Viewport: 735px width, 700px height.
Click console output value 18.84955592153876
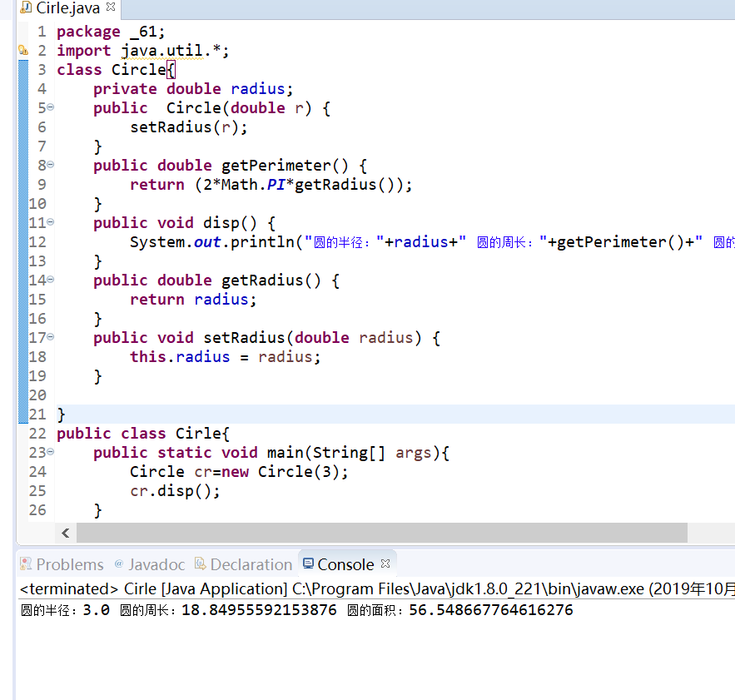tap(259, 610)
